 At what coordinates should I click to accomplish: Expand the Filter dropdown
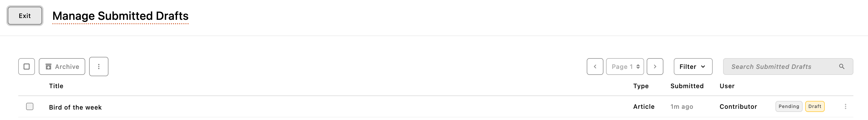click(693, 67)
